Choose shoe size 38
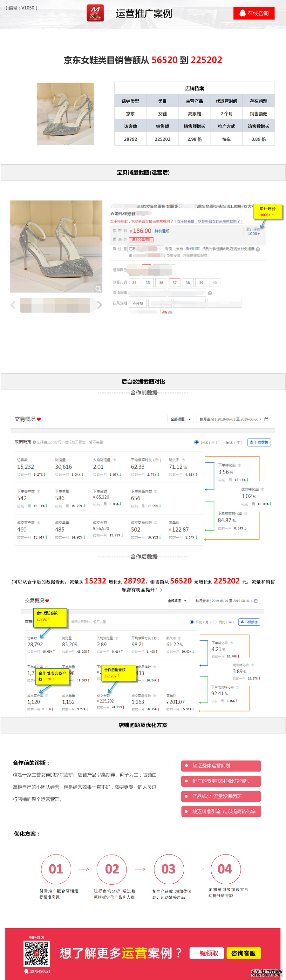286x980 pixels. pyautogui.click(x=188, y=283)
